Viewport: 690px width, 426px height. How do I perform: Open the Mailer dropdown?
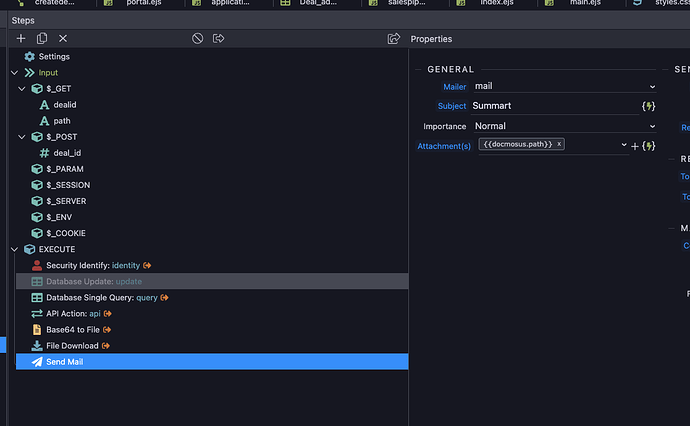565,86
